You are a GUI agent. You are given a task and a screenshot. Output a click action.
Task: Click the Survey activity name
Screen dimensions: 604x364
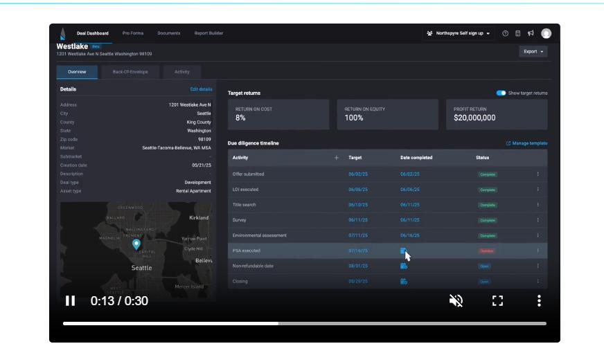(239, 220)
